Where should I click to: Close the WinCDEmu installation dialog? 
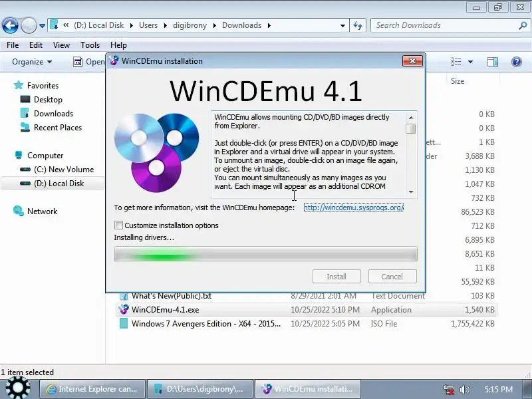(412, 61)
